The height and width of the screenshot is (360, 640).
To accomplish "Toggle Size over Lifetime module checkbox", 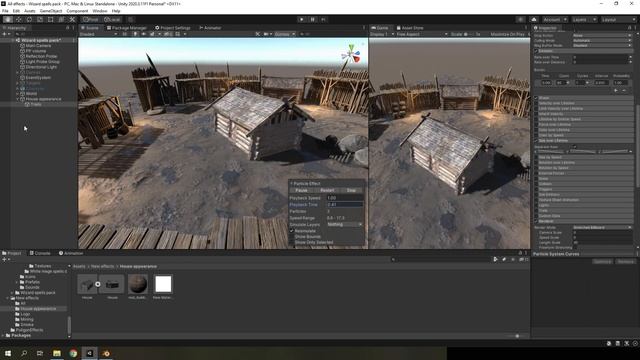I will coord(536,140).
